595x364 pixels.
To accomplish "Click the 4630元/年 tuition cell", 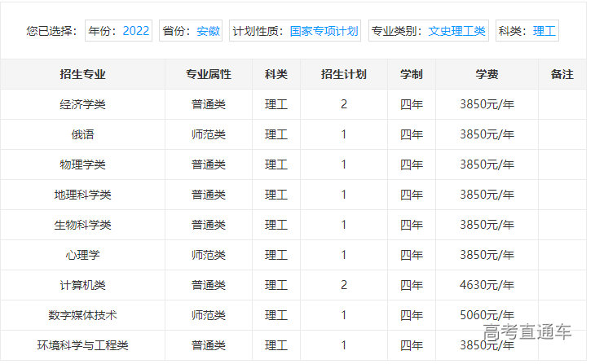I will (487, 285).
